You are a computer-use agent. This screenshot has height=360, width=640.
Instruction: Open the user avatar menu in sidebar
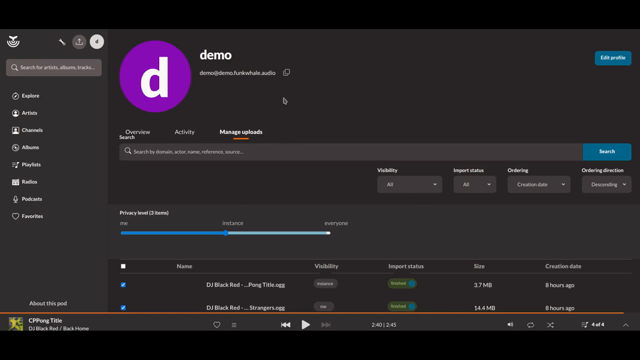click(97, 42)
